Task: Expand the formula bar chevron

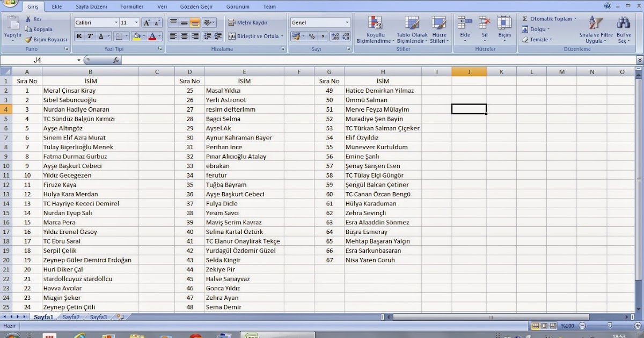Action: tap(640, 60)
